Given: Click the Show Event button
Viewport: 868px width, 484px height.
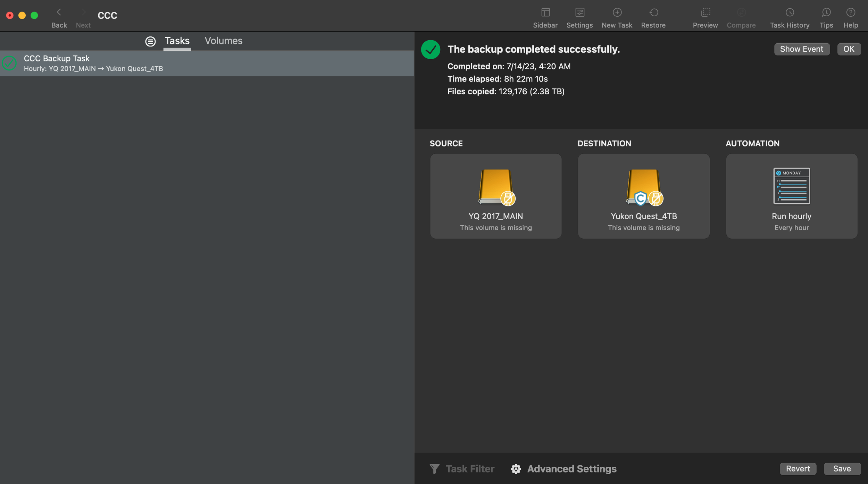Looking at the screenshot, I should tap(802, 49).
